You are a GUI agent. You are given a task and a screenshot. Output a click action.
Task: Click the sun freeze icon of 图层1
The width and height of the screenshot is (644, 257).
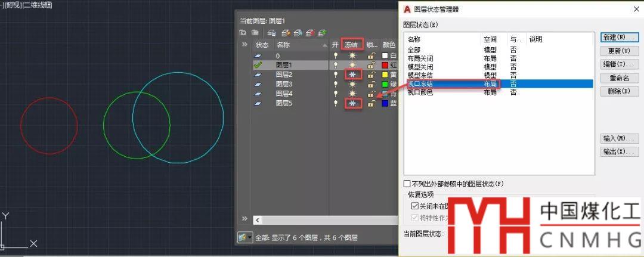[352, 65]
